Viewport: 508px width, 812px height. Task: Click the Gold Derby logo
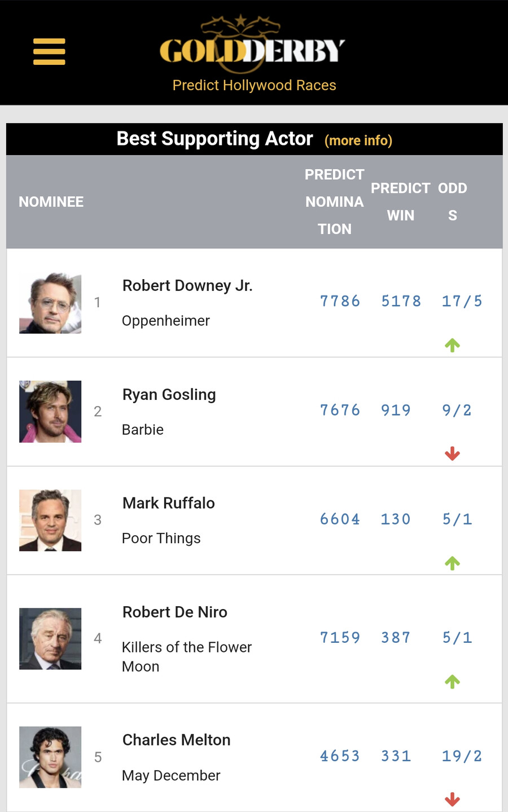(x=252, y=46)
